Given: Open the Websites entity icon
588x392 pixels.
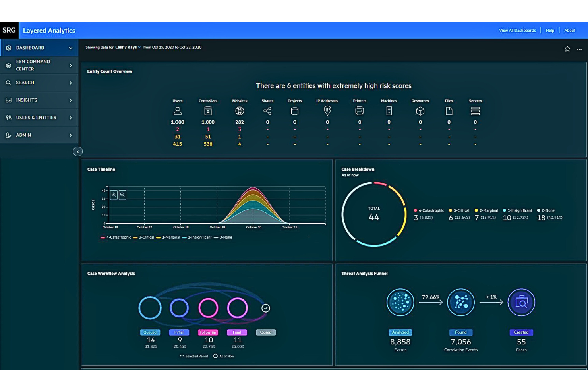Looking at the screenshot, I should 239,111.
